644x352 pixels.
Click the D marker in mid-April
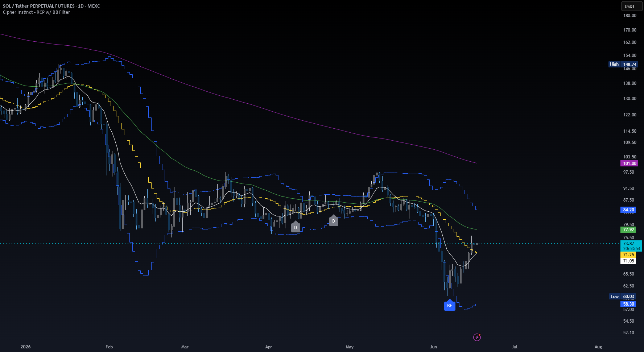pyautogui.click(x=296, y=227)
